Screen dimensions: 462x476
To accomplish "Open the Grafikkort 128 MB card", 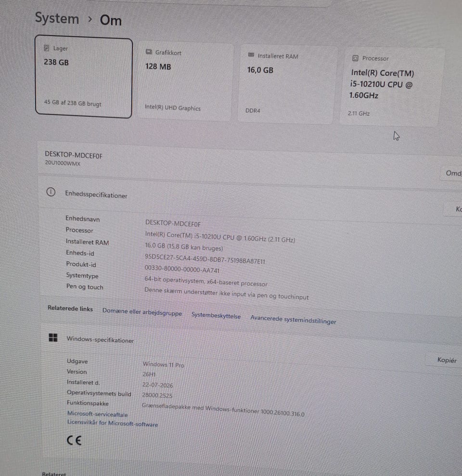I will [185, 81].
